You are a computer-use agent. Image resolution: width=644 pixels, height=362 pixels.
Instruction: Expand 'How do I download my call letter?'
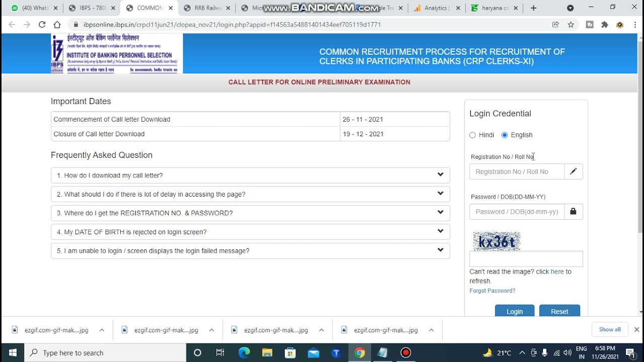pyautogui.click(x=250, y=175)
